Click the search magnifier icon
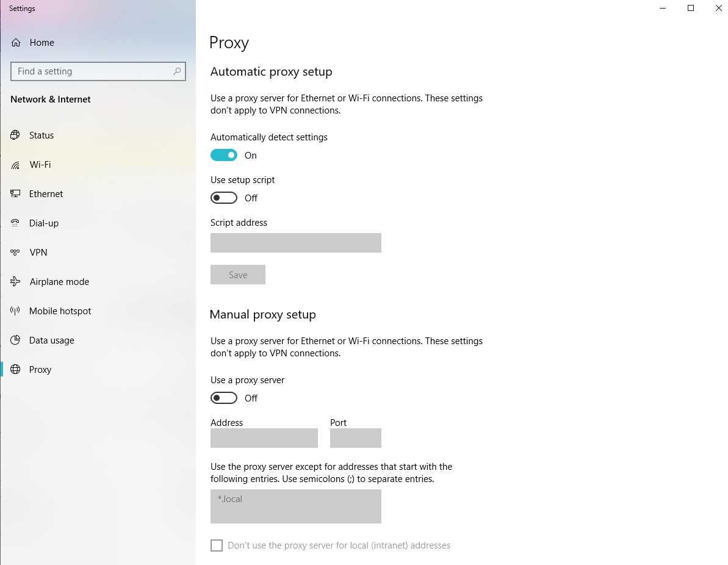 point(177,71)
